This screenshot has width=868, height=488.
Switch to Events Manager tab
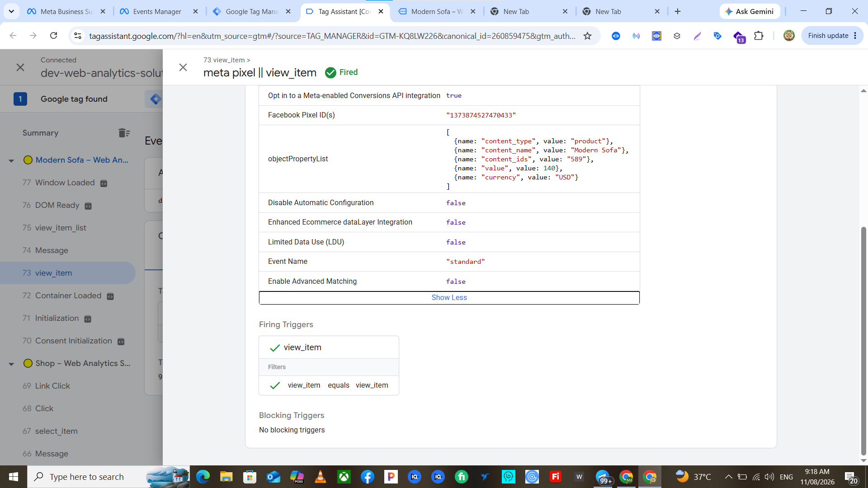[x=159, y=11]
